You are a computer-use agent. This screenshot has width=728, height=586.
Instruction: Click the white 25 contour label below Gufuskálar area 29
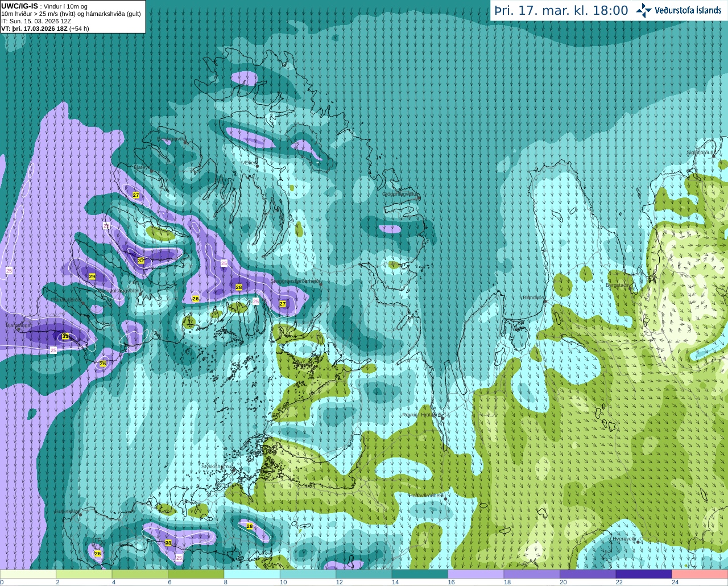[x=179, y=558]
